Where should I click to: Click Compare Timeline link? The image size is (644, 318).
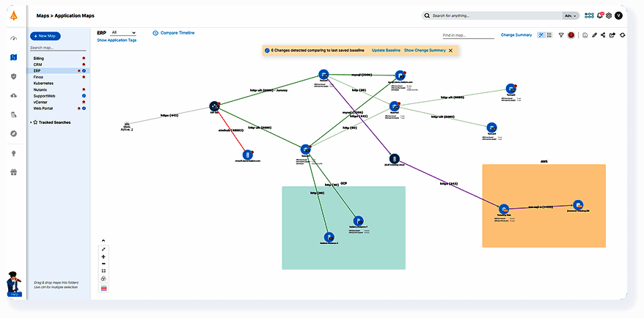[178, 33]
